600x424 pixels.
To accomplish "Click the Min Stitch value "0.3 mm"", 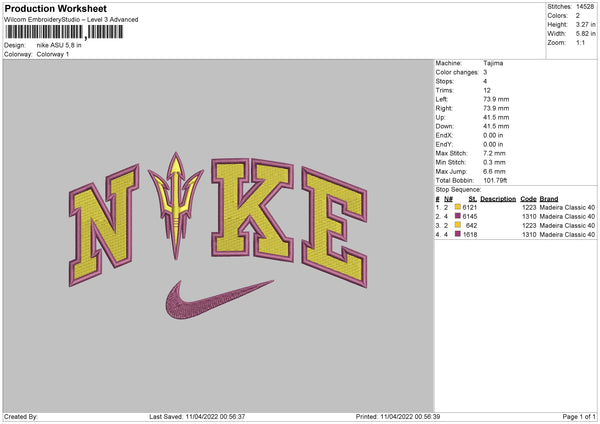I will [494, 162].
